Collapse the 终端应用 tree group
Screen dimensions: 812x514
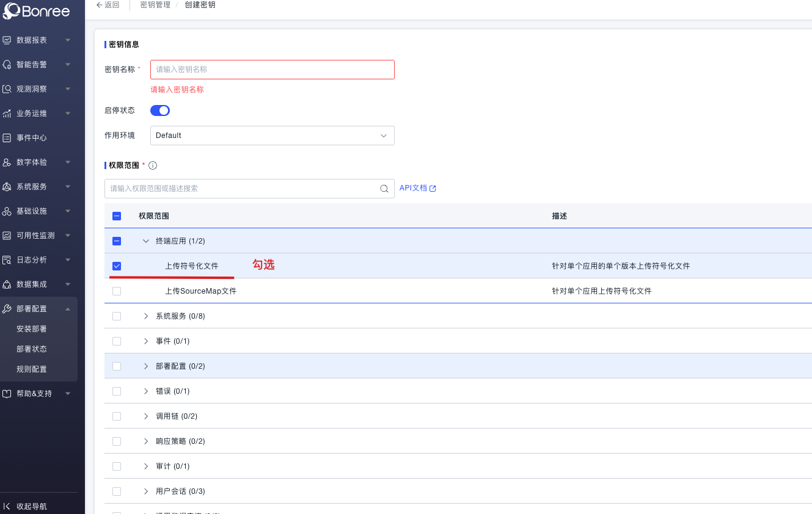tap(145, 241)
